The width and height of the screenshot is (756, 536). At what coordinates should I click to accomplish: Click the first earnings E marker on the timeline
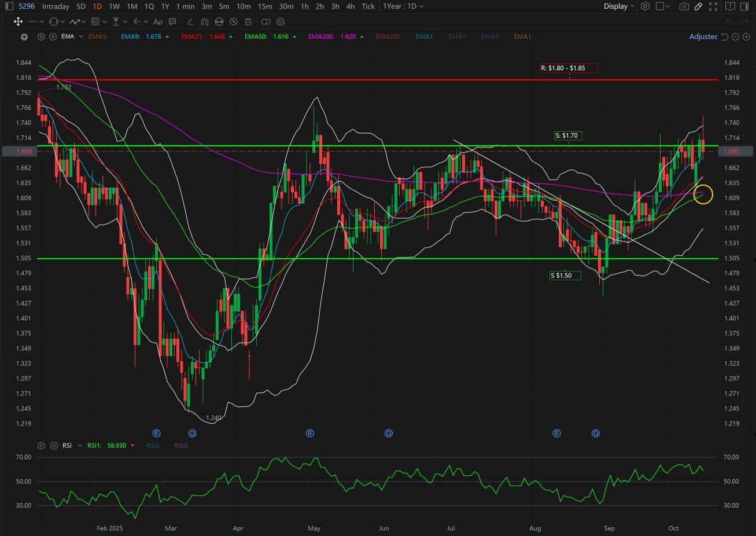[156, 433]
